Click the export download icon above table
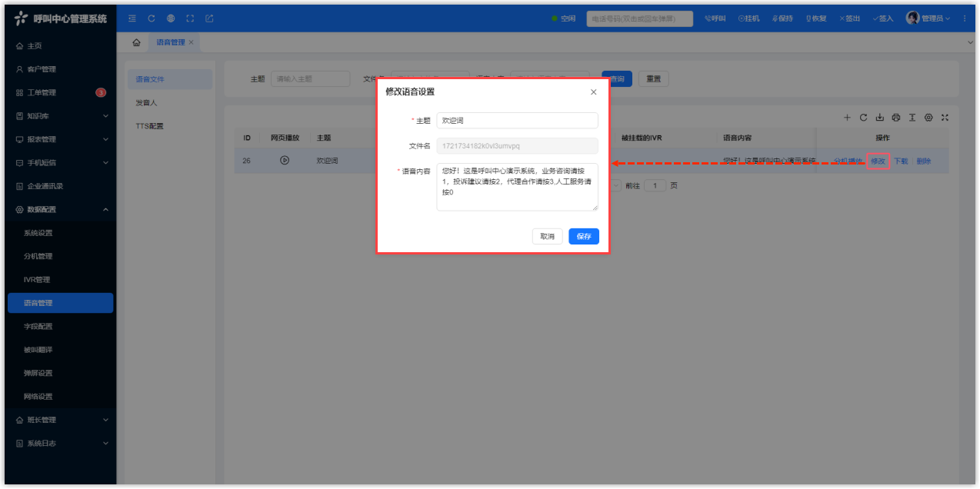 tap(879, 118)
